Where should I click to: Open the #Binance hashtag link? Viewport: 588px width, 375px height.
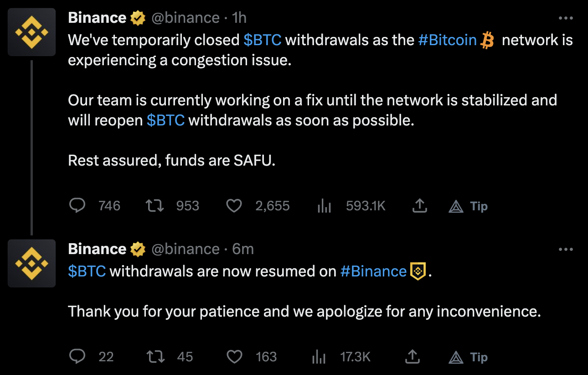tap(373, 271)
